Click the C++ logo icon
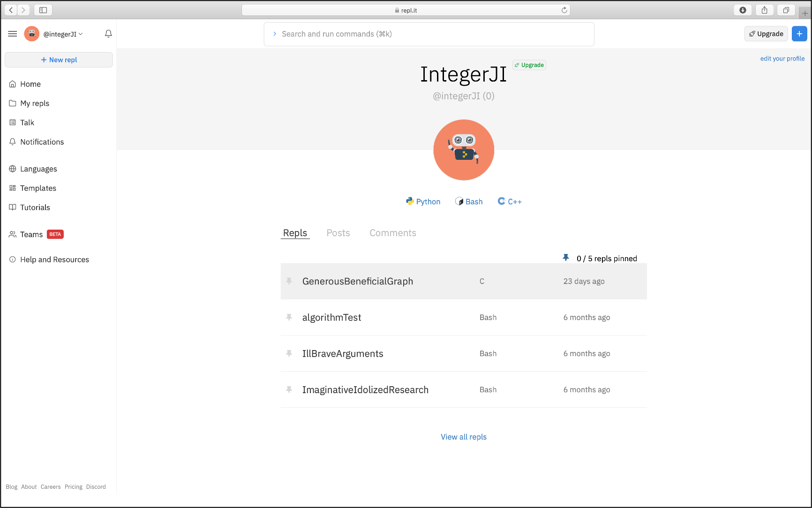Screen dimensions: 812x508 tap(502, 201)
